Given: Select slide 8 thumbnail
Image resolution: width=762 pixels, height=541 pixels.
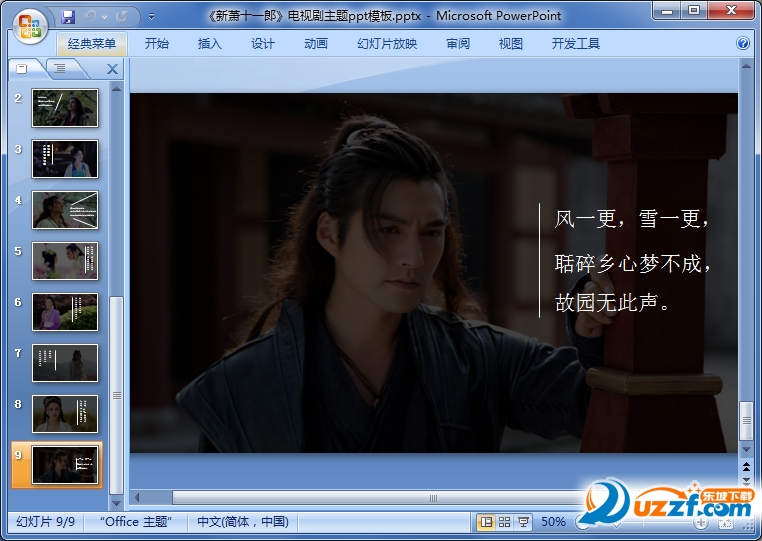Looking at the screenshot, I should (65, 414).
